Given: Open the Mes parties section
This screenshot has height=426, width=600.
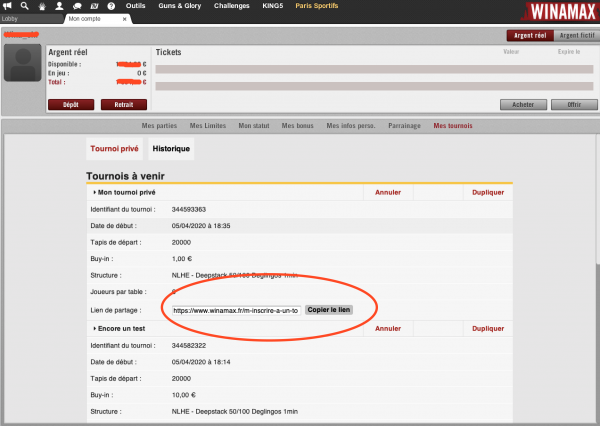Looking at the screenshot, I should (159, 126).
